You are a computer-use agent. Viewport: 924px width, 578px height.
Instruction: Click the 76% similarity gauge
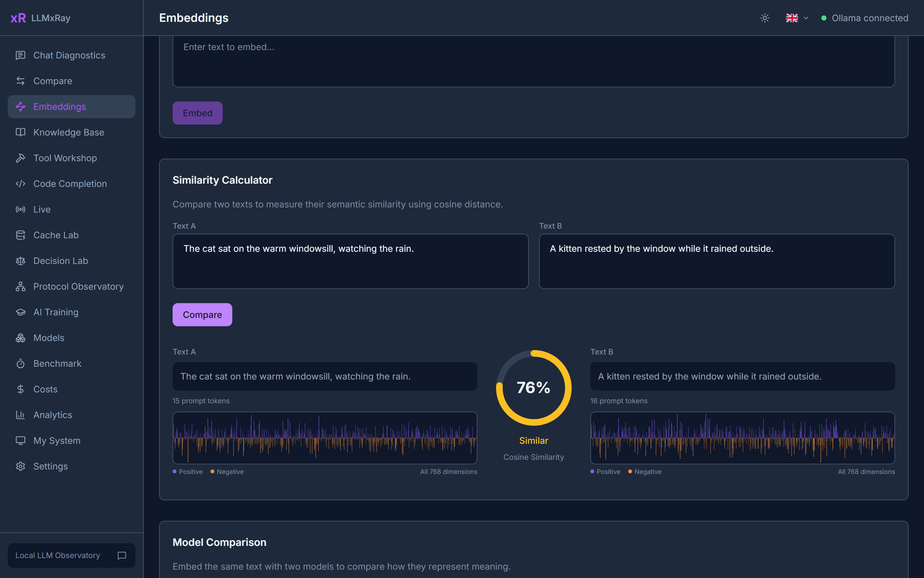[534, 388]
